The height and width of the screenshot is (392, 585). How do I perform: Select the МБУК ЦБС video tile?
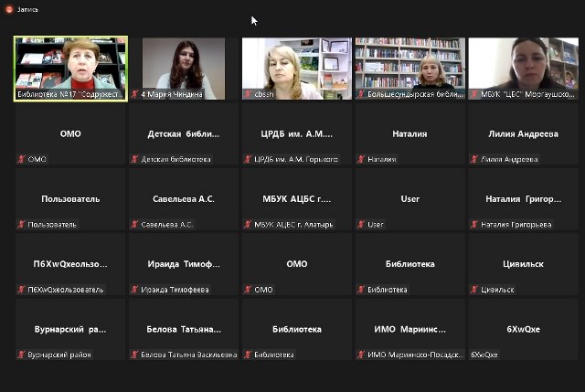[x=523, y=64]
